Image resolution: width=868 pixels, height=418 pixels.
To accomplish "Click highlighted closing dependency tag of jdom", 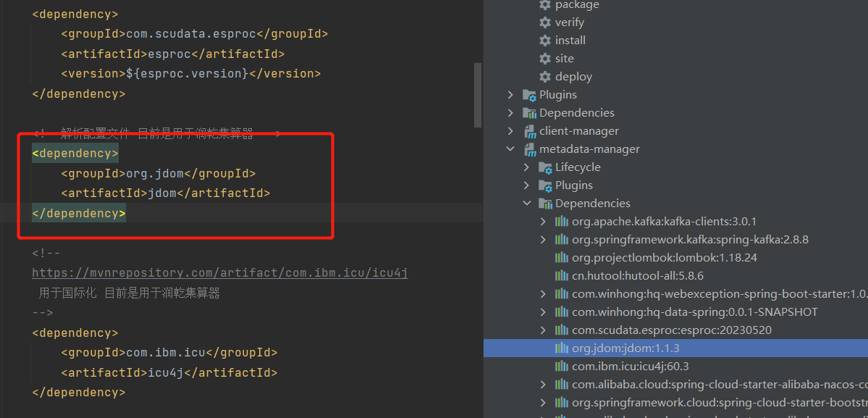I will pos(79,213).
